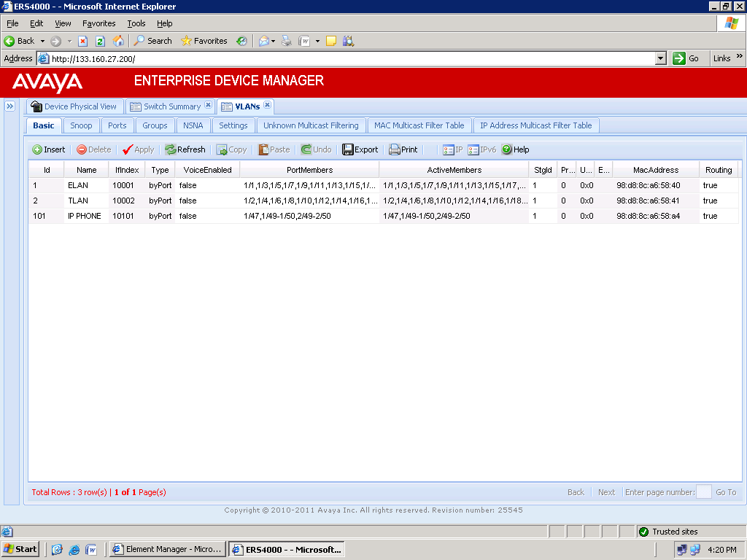Open the Edit button dropdown arrow

(317, 41)
